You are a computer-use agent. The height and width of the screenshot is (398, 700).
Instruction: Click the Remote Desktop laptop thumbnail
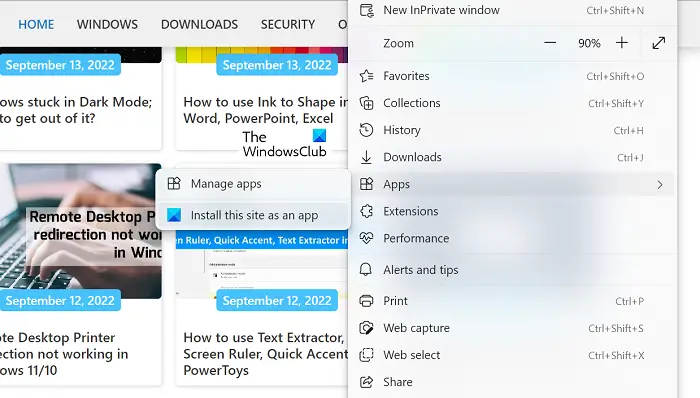pyautogui.click(x=81, y=231)
